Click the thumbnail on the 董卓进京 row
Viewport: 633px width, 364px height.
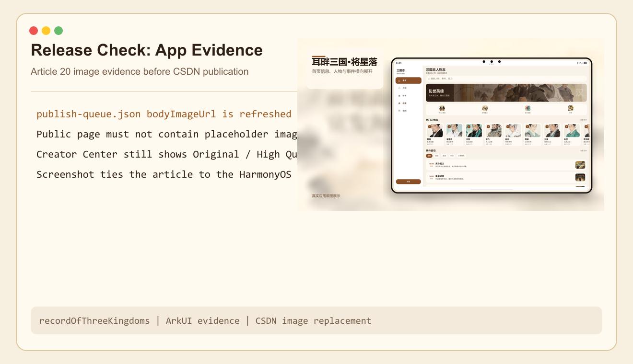click(x=580, y=177)
